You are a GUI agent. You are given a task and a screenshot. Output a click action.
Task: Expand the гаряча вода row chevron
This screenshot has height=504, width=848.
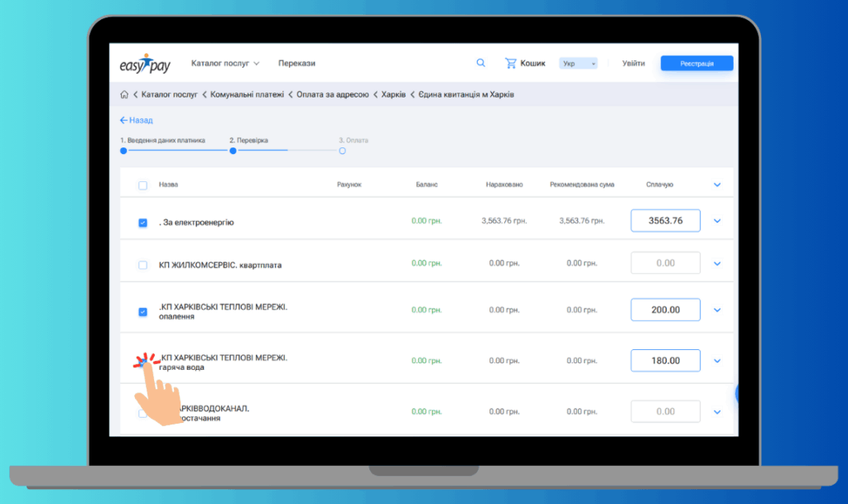click(x=717, y=361)
